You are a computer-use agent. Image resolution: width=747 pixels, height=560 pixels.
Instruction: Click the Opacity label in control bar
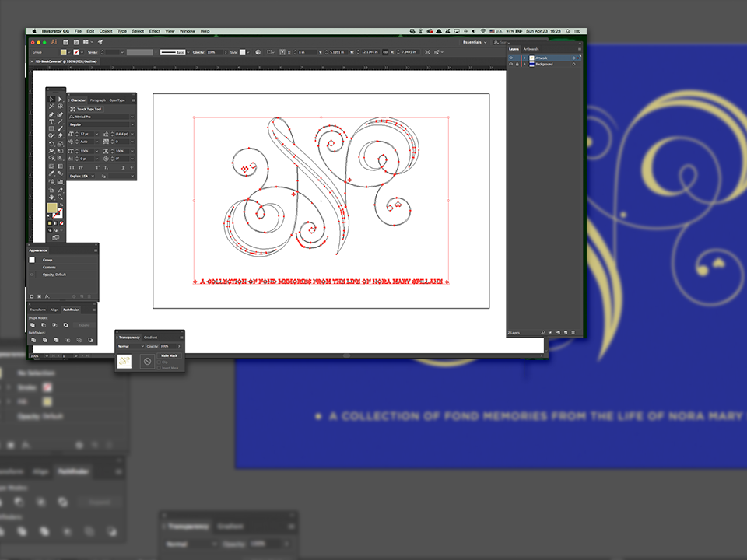coord(198,52)
